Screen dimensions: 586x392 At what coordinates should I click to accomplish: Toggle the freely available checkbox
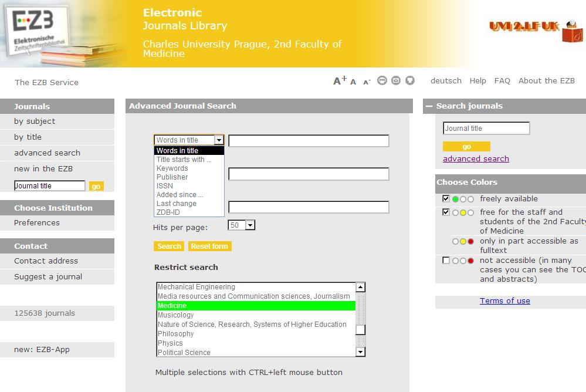click(446, 198)
